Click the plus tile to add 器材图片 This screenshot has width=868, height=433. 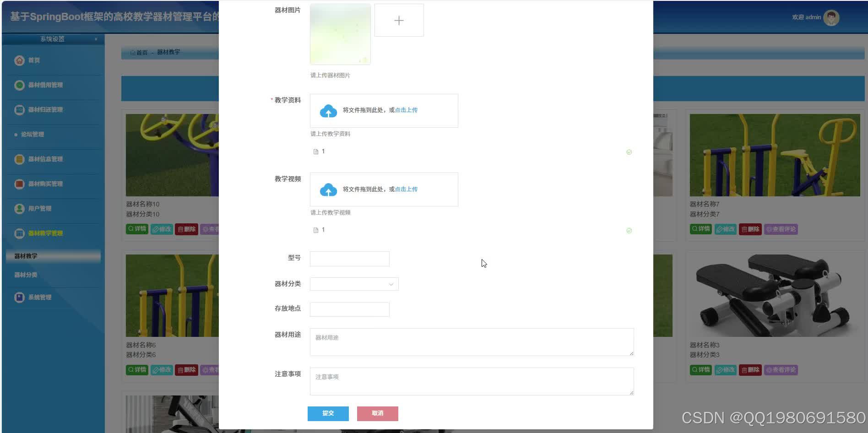[x=399, y=20]
